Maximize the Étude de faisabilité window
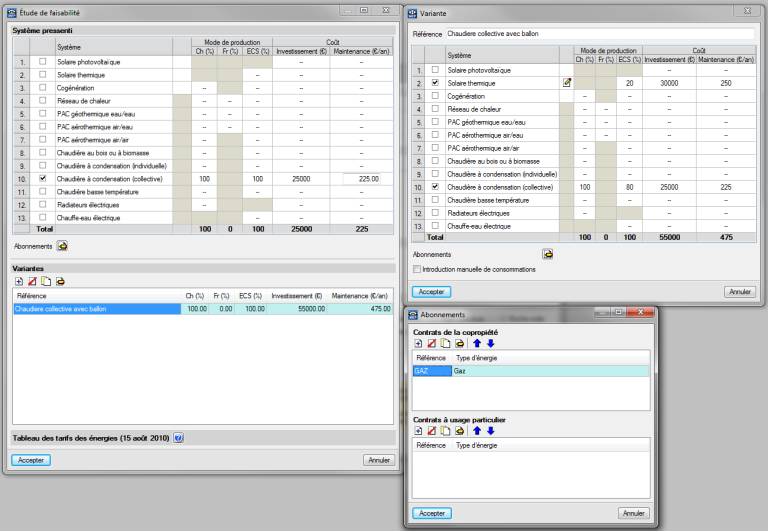Screen dimensions: 768x531 [364, 10]
